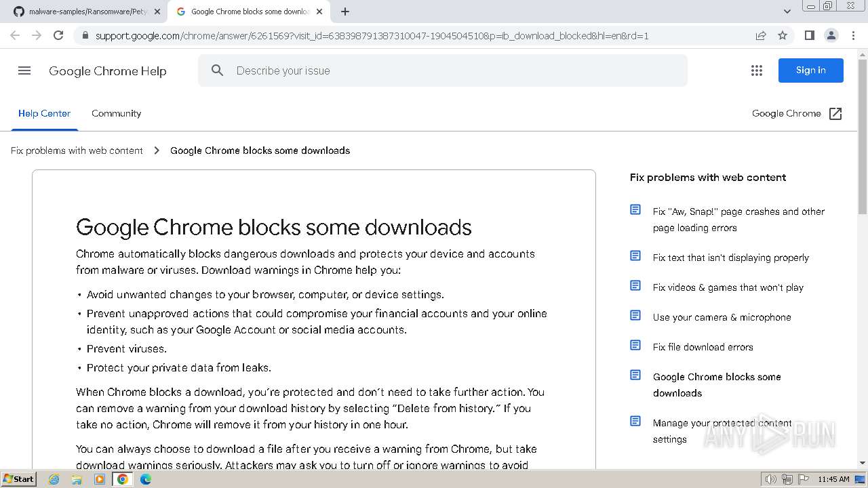This screenshot has width=868, height=488.
Task: Click article icon beside Use your camera
Action: coord(635,315)
